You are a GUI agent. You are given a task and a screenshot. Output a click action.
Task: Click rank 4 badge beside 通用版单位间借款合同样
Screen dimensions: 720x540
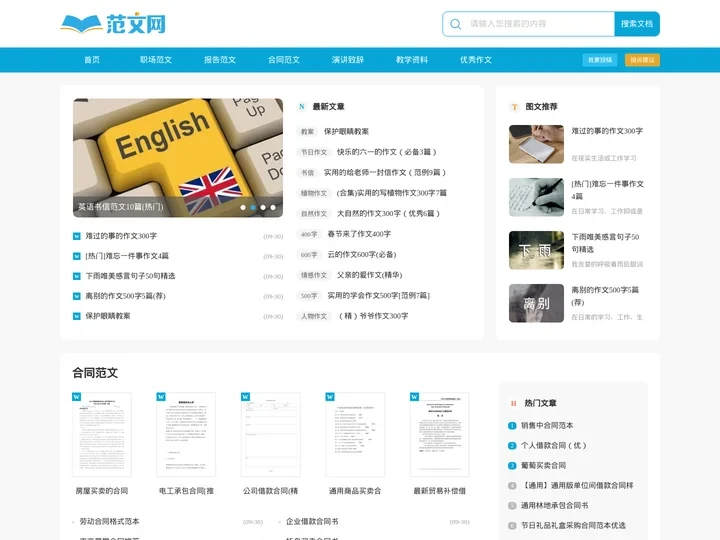(x=512, y=486)
